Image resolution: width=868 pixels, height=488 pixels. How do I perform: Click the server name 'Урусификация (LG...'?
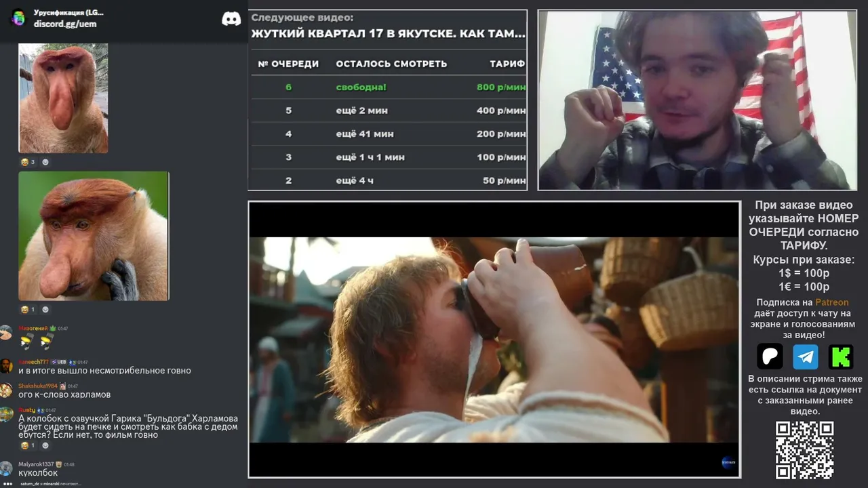tap(68, 12)
